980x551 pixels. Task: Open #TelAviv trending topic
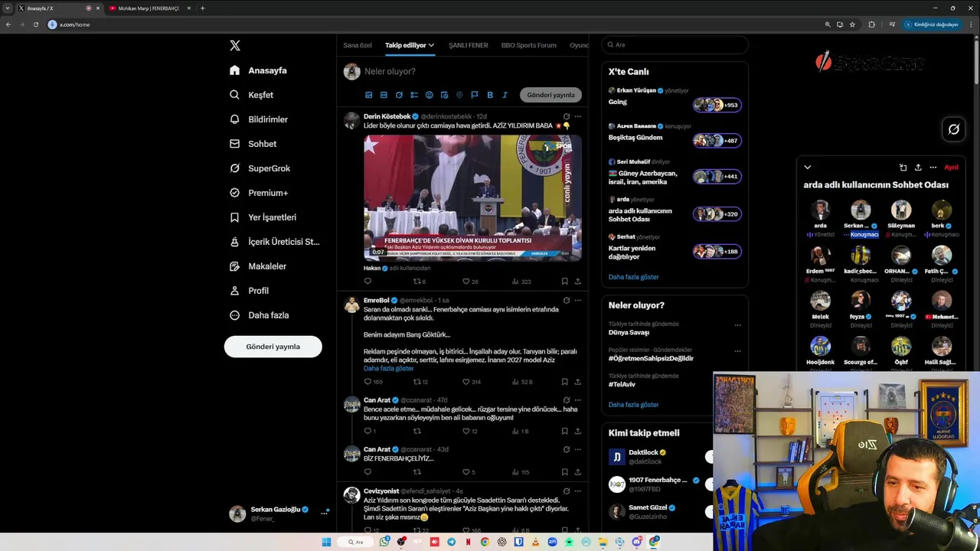(622, 384)
